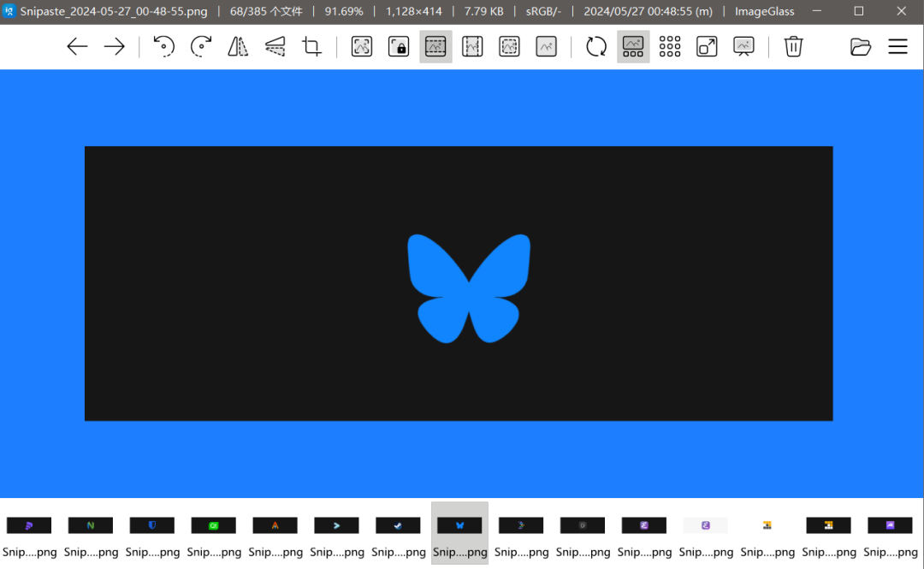This screenshot has height=569, width=924.
Task: Flip the image horizontally
Action: click(x=238, y=46)
